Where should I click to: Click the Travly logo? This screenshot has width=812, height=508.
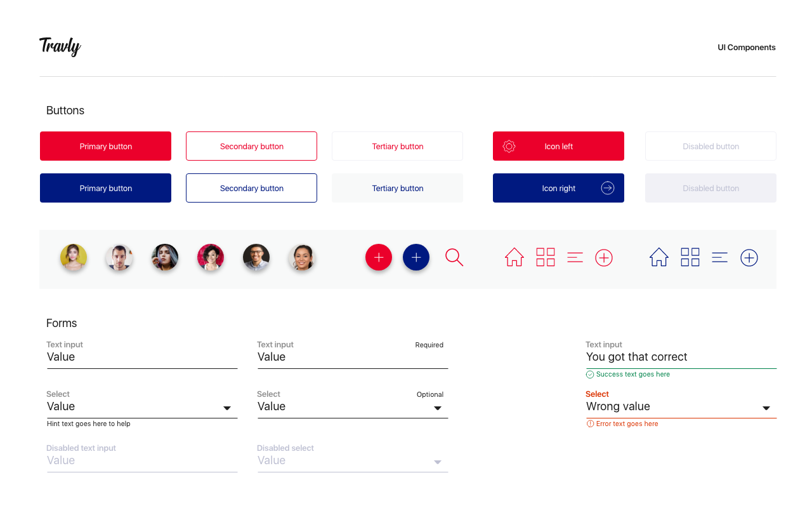60,46
